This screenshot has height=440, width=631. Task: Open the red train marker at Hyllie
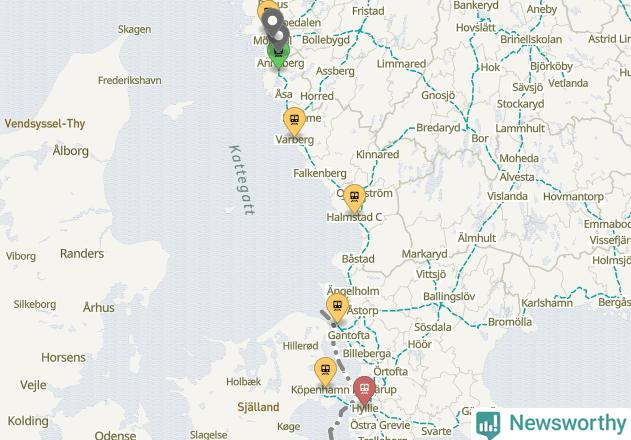364,391
